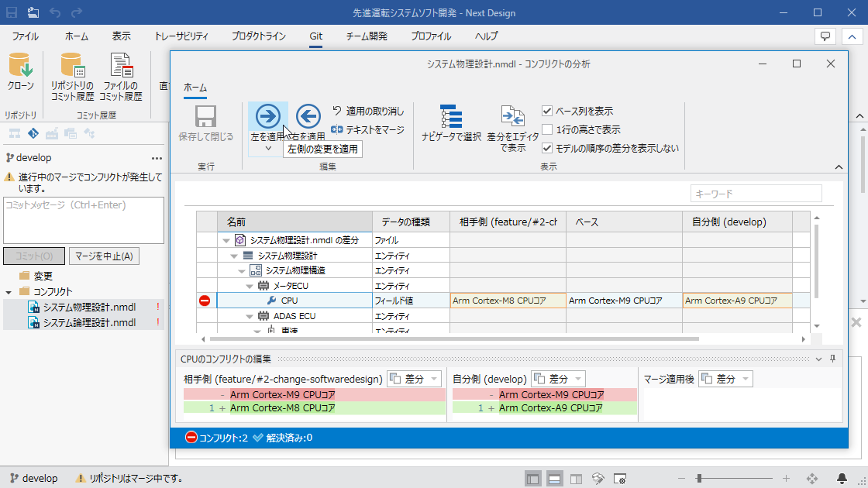This screenshot has width=868, height=488.
Task: Open the dropdown arrow under 左を適用
Action: click(x=268, y=149)
